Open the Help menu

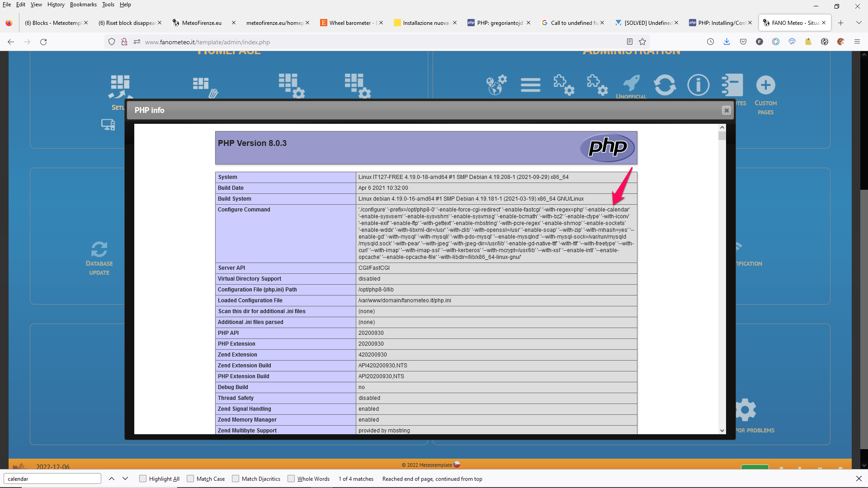125,5
